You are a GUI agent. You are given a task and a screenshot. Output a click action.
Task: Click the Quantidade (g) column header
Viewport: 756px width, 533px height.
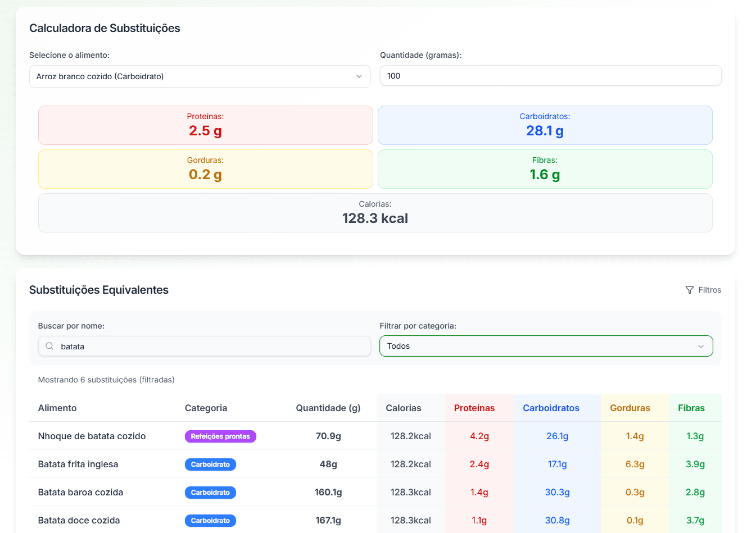328,408
